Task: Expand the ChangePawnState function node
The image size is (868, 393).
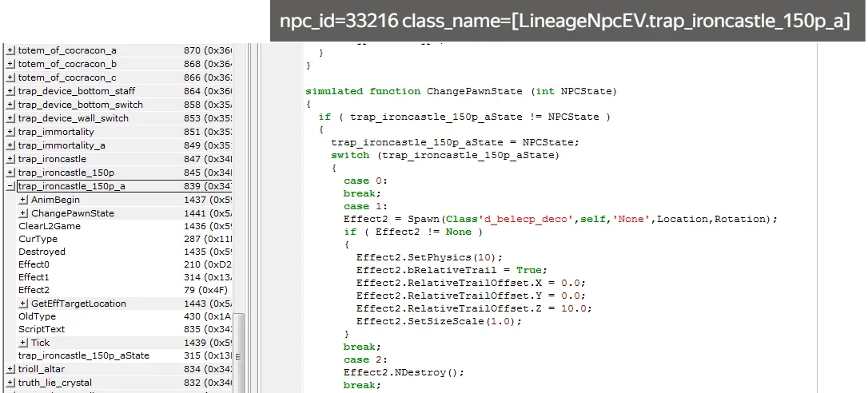Action: pyautogui.click(x=23, y=213)
